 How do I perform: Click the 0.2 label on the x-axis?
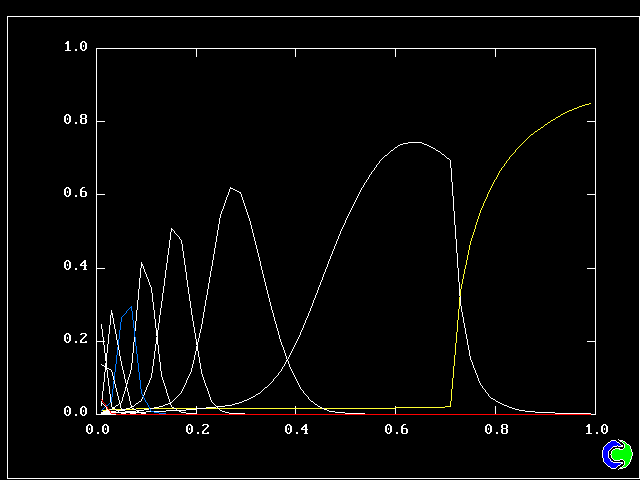pos(197,429)
